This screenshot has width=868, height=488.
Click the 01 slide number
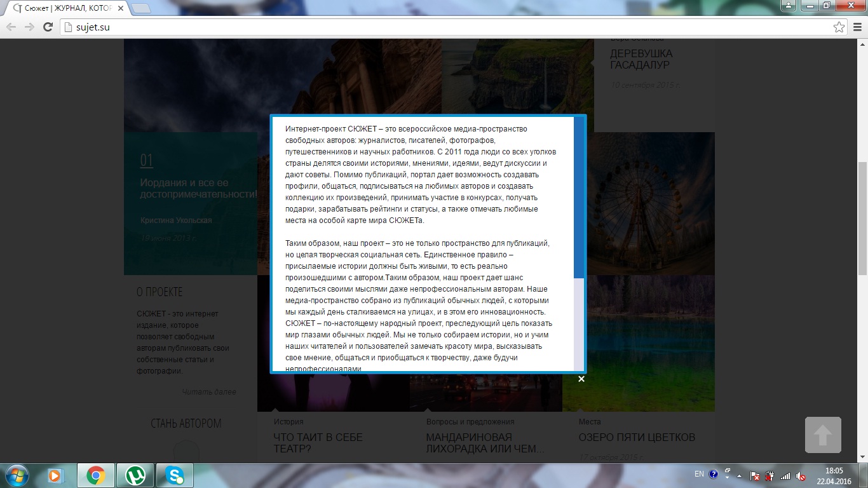[x=146, y=160]
